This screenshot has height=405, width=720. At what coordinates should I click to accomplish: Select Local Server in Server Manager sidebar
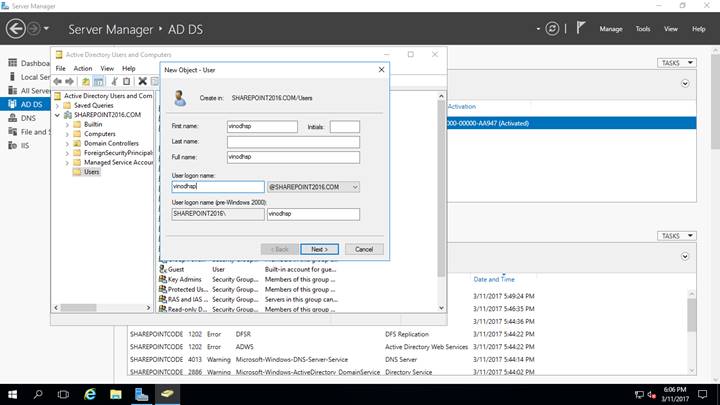pyautogui.click(x=28, y=77)
